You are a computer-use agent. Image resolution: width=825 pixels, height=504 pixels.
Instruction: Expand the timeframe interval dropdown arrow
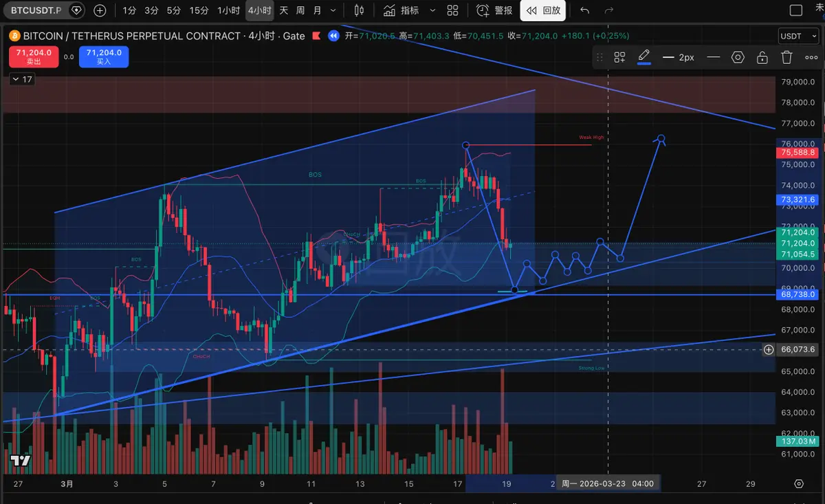(x=333, y=10)
